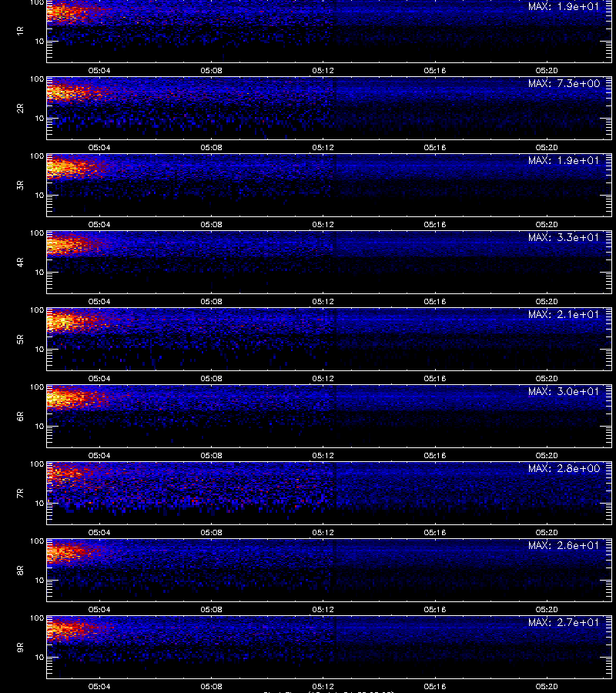Click the 05:12 tick label under panel 8R
Screen dimensions: 616x693
pos(323,609)
